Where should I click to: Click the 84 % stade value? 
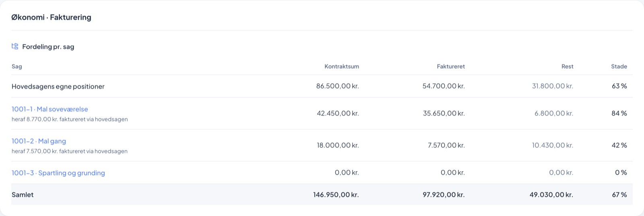pyautogui.click(x=619, y=113)
